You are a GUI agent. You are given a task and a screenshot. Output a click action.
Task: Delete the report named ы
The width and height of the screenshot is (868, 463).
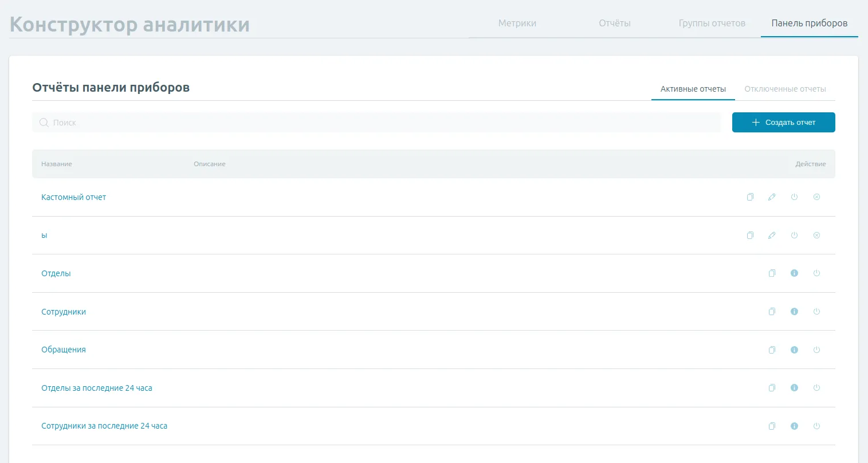pyautogui.click(x=816, y=236)
